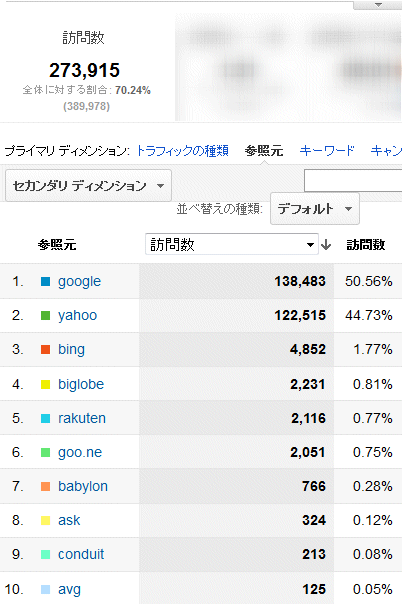Click the conduit share value 0.08%

[x=373, y=554]
